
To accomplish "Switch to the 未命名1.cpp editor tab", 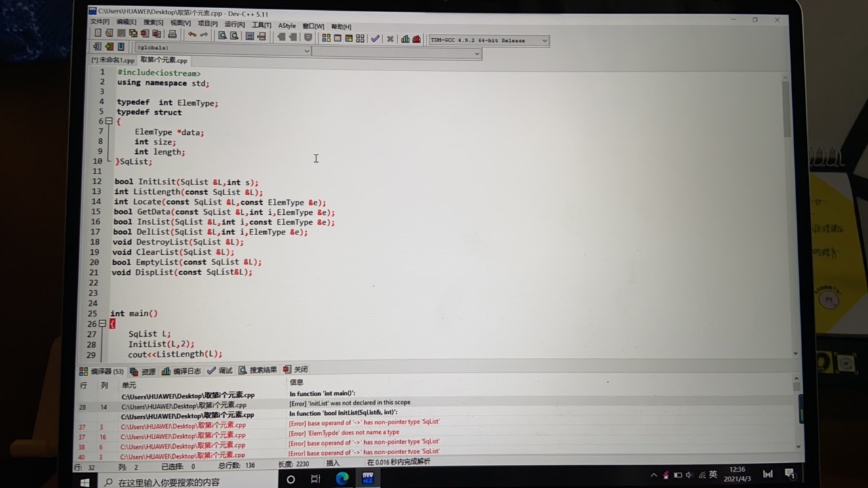I will [113, 60].
